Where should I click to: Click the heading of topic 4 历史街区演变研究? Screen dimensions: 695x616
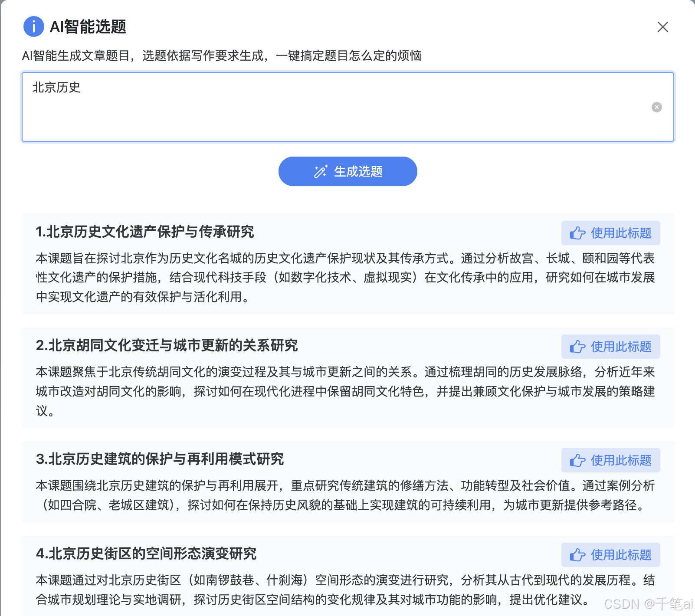[146, 554]
